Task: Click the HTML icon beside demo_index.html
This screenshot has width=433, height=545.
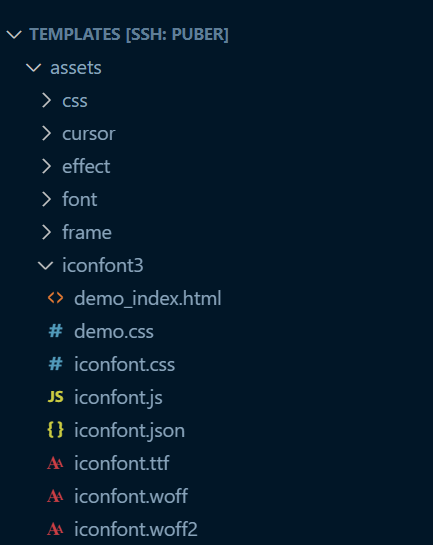Action: (x=56, y=298)
